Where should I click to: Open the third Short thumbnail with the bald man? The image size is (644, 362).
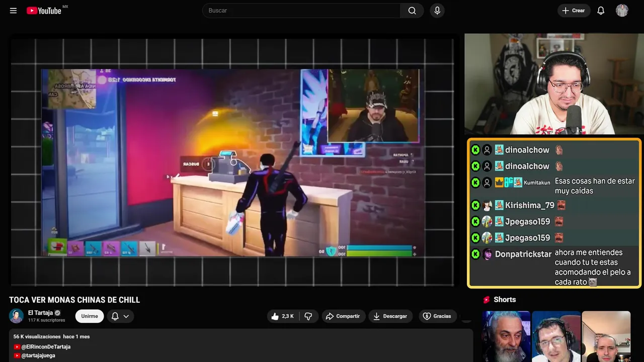tap(606, 336)
